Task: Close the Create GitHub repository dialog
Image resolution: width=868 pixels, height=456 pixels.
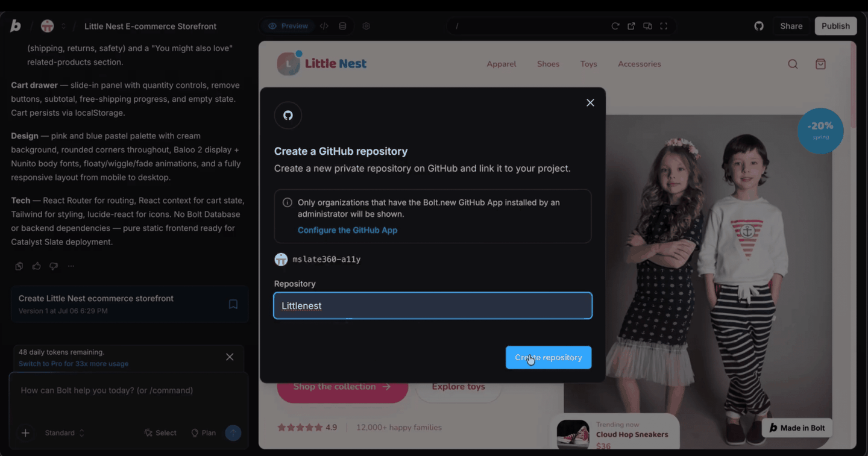Action: [x=590, y=103]
